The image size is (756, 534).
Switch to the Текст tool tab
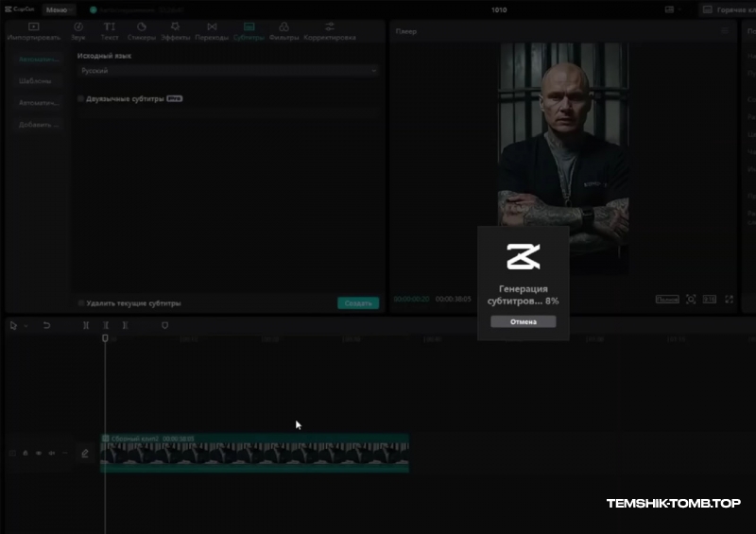coord(110,31)
